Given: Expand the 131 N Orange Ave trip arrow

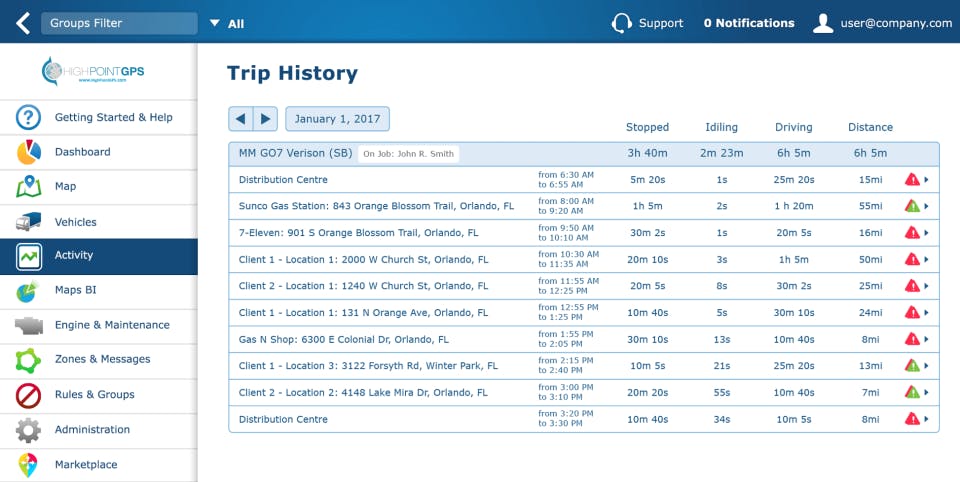Looking at the screenshot, I should pos(926,313).
